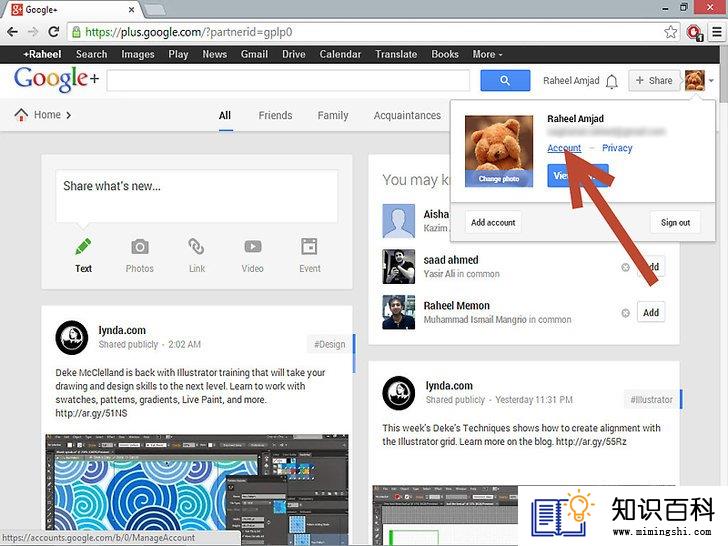Click into the Google+ search field

point(288,80)
